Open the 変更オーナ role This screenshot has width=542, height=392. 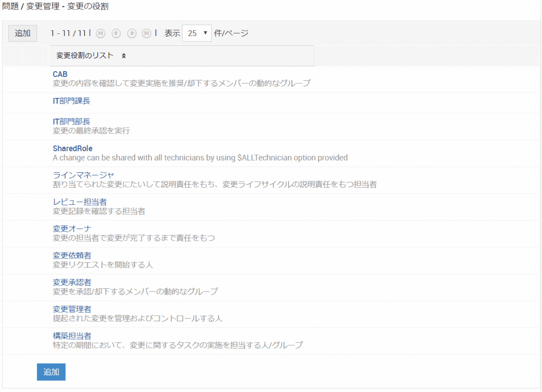pos(72,229)
